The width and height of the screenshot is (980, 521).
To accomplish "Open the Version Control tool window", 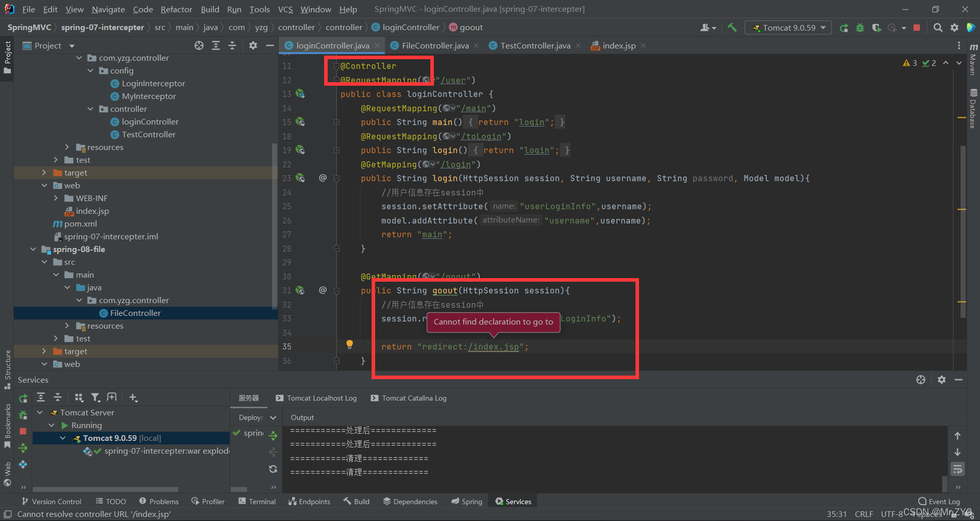I will tap(51, 502).
